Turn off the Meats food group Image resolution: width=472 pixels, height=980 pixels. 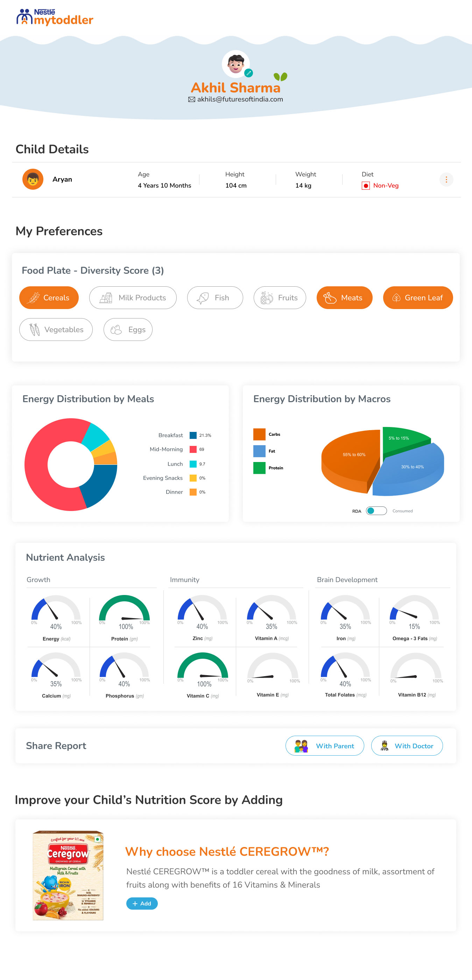tap(344, 297)
